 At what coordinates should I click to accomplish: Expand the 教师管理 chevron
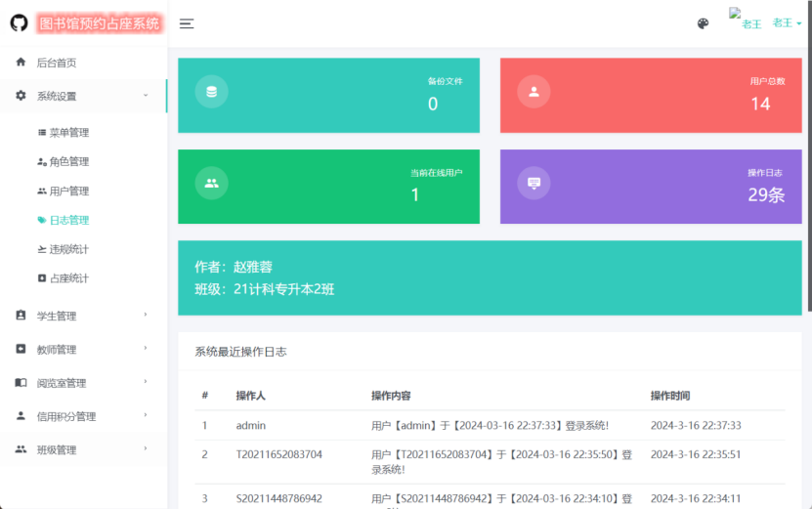tap(146, 349)
